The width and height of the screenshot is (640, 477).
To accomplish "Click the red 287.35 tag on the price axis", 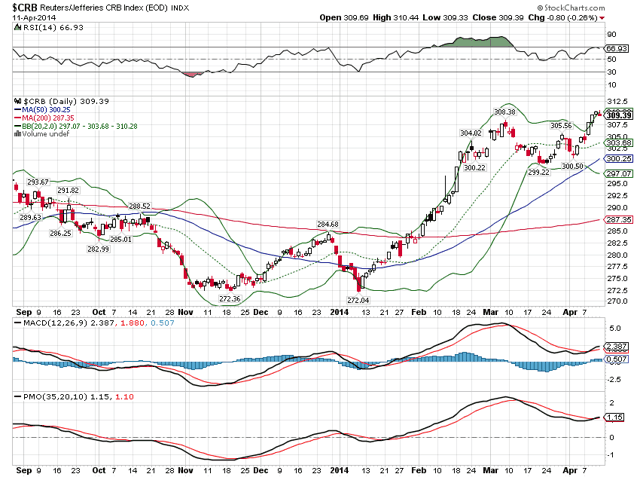I will pos(618,220).
